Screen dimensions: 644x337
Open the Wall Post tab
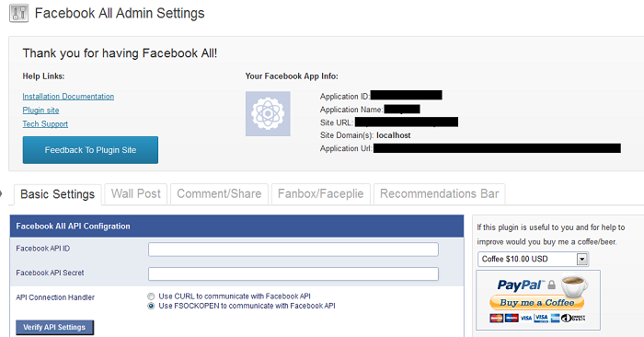(136, 194)
